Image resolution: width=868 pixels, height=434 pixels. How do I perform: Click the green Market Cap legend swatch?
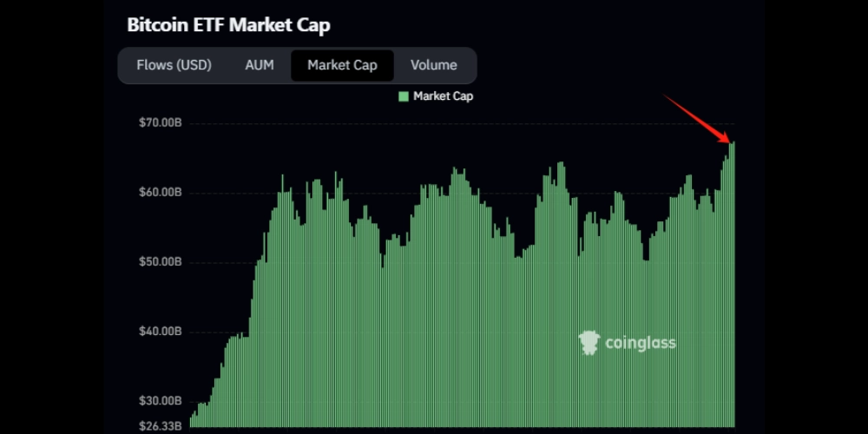404,96
